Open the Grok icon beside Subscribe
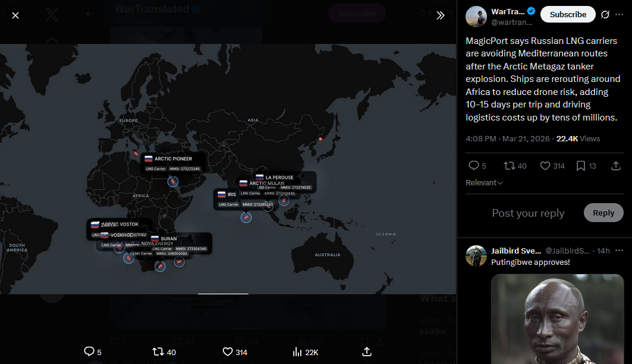632x364 pixels. (x=605, y=14)
